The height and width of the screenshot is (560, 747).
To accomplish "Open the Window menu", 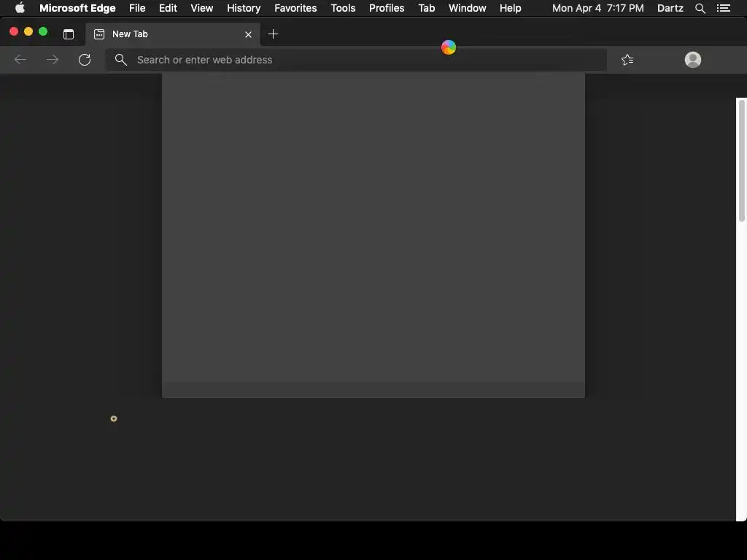I will click(468, 8).
